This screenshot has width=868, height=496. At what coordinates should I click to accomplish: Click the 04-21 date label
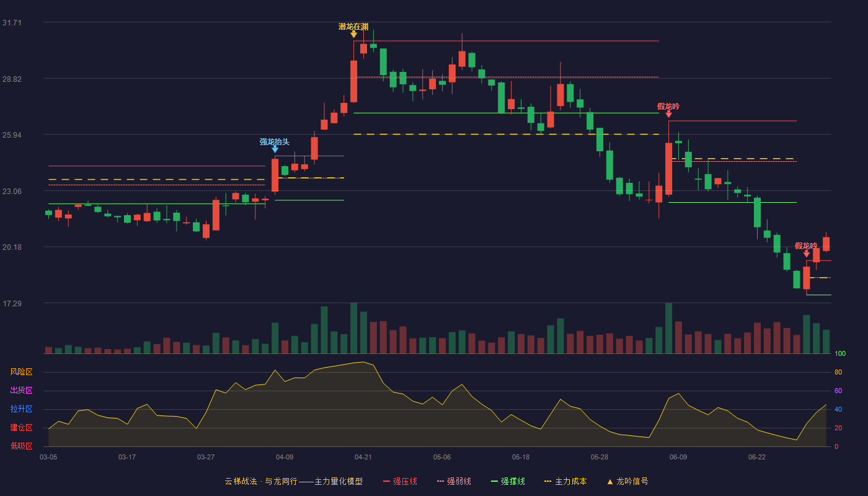pos(363,457)
